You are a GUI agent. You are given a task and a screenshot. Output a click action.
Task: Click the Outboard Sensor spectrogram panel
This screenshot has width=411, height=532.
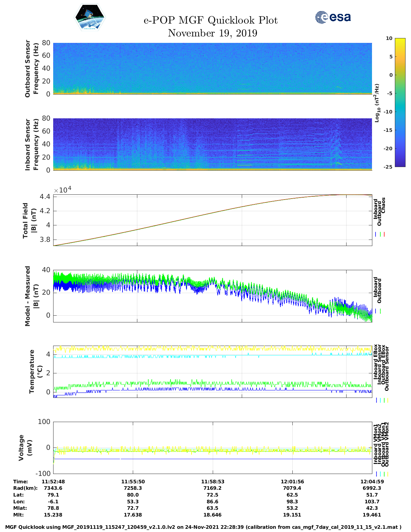tap(212, 68)
